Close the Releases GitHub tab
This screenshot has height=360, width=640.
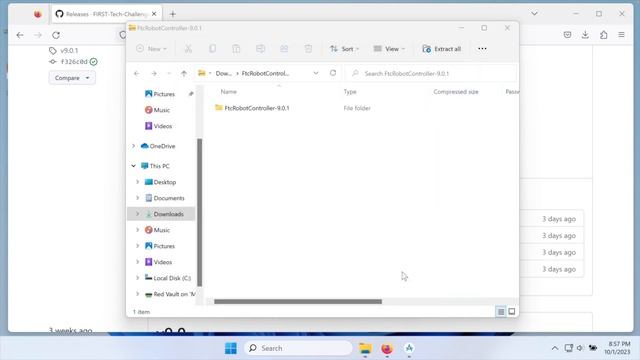tap(154, 14)
